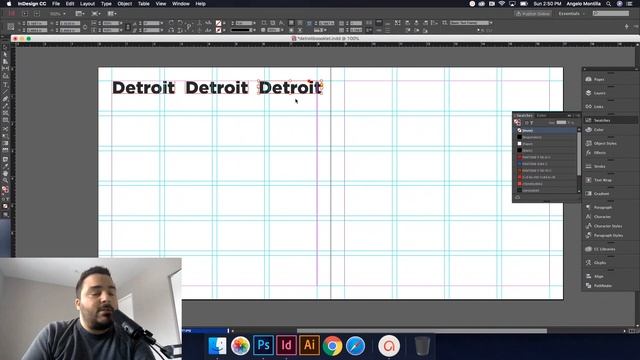Open the Window menu
The image size is (640, 360).
point(180,4)
